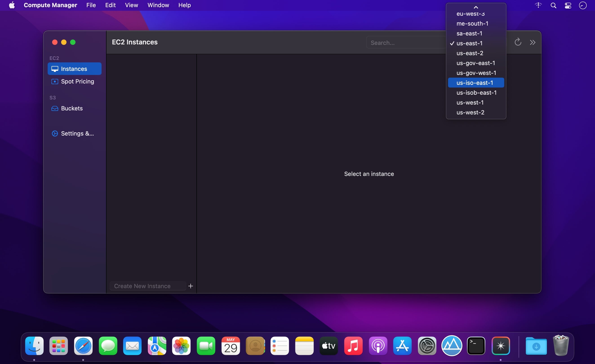Open Apple TV from the Dock
The image size is (595, 364).
[329, 346]
